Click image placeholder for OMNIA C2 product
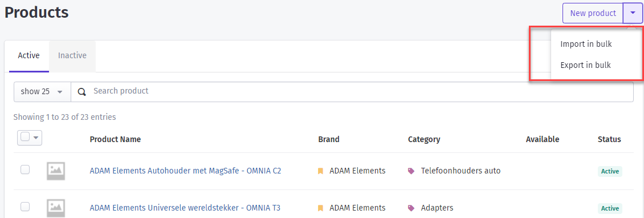 (x=56, y=171)
